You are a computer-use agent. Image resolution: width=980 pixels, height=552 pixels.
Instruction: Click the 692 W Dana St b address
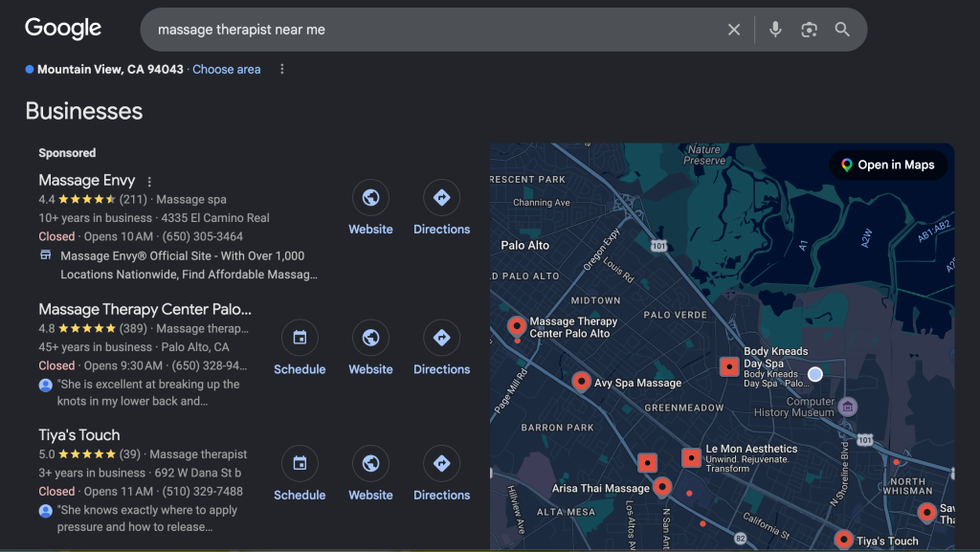pos(197,473)
